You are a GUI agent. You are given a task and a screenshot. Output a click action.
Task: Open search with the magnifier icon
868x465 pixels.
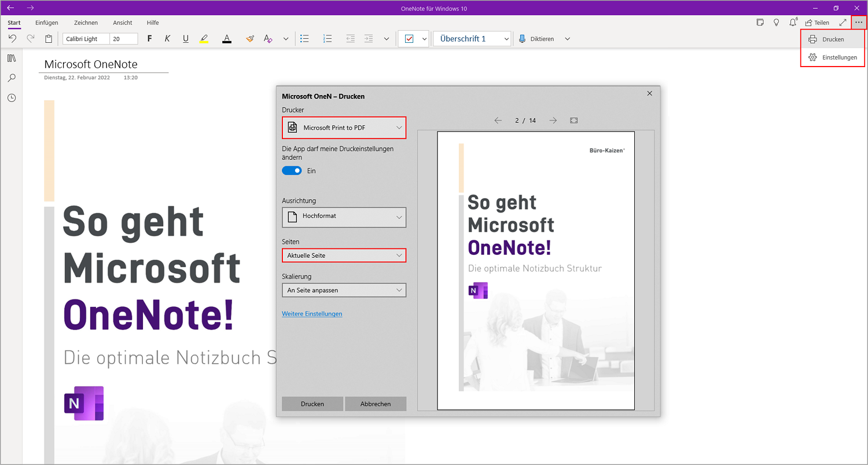[x=12, y=78]
